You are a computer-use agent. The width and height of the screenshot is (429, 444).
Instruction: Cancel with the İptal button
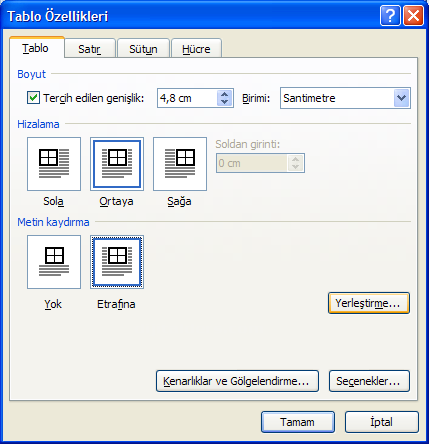382,422
